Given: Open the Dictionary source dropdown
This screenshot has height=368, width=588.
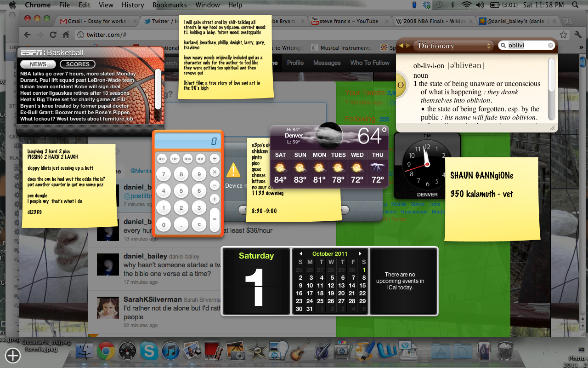Looking at the screenshot, I should click(453, 46).
